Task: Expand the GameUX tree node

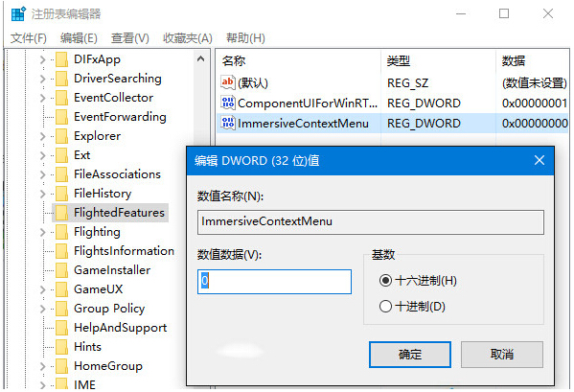Action: [42, 289]
